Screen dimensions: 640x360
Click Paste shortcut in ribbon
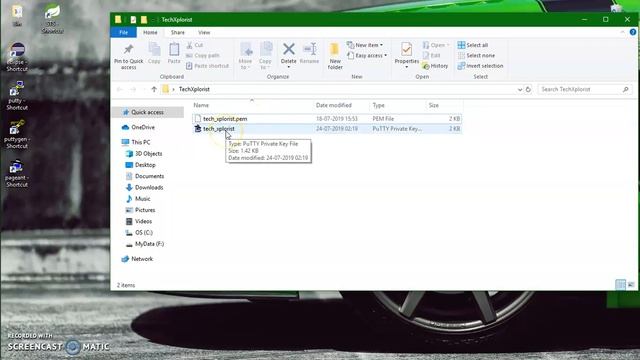point(207,66)
